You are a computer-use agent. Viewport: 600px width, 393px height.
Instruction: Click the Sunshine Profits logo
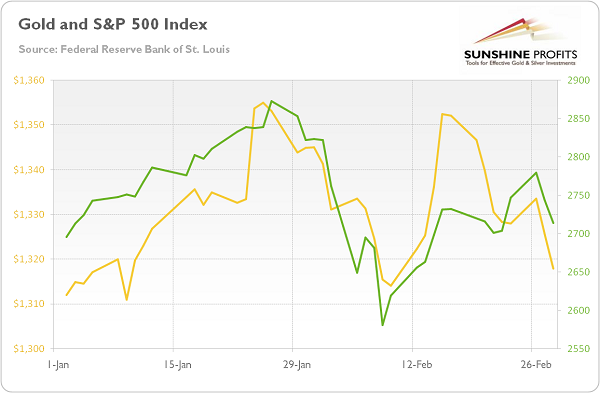click(520, 41)
